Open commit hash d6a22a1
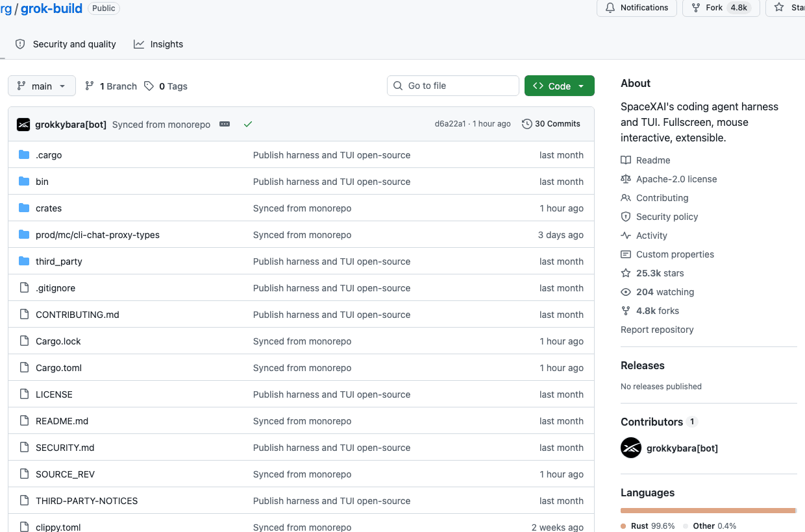This screenshot has width=805, height=532. (x=450, y=124)
